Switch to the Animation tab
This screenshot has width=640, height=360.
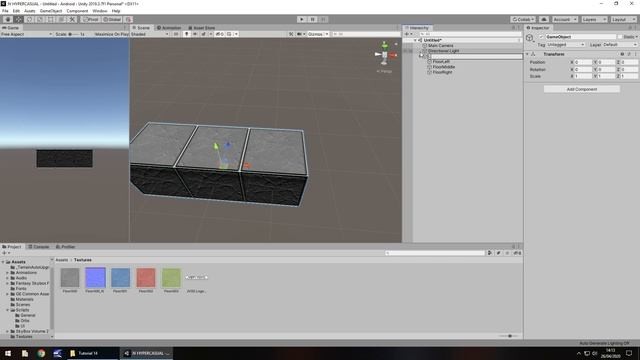(x=169, y=28)
